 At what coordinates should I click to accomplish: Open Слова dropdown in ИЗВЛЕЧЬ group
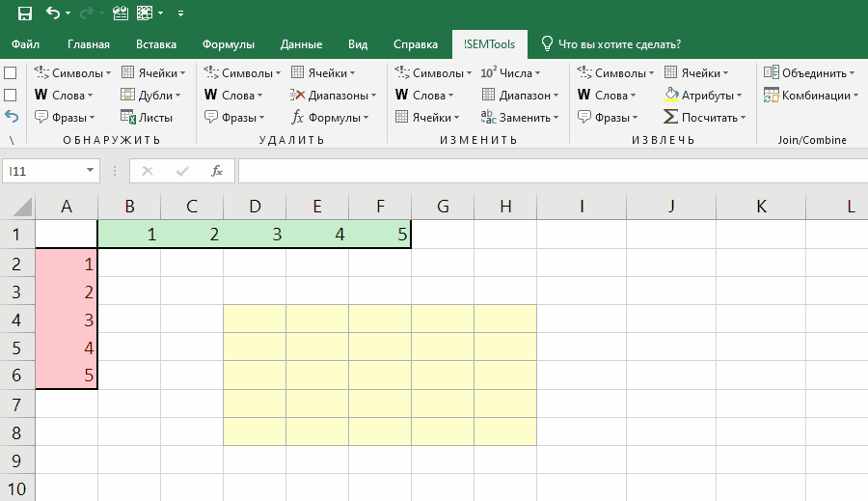pos(607,96)
